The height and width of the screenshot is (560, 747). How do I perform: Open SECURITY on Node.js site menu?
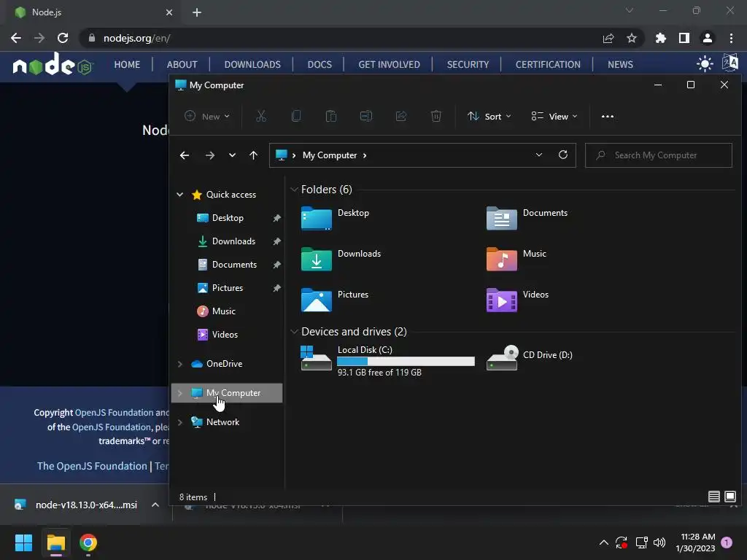coord(468,64)
